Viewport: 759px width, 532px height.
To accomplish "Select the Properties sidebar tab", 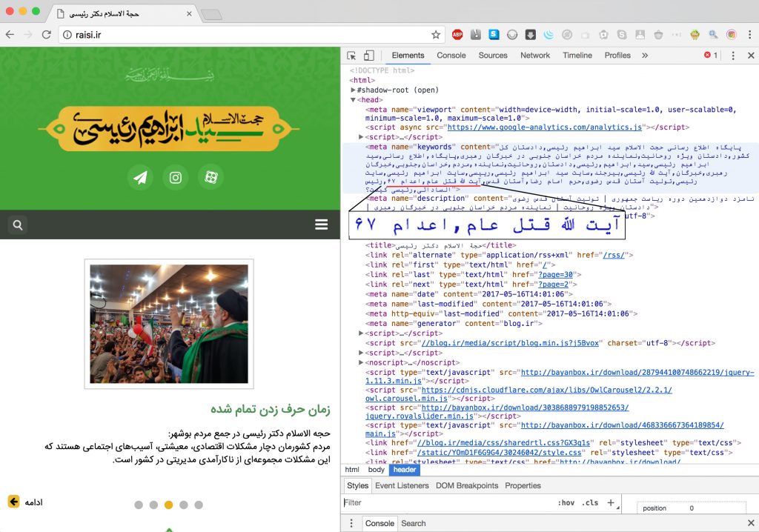I will tap(523, 485).
